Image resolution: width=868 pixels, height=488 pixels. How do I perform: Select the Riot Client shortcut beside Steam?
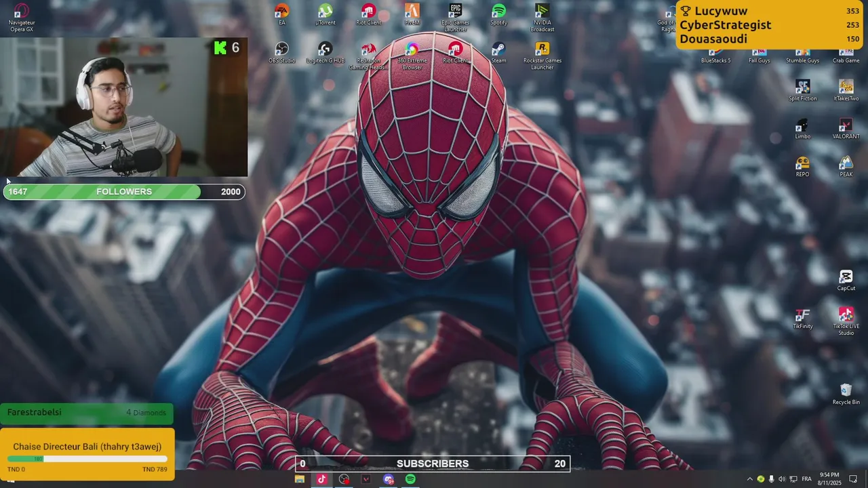click(x=456, y=52)
